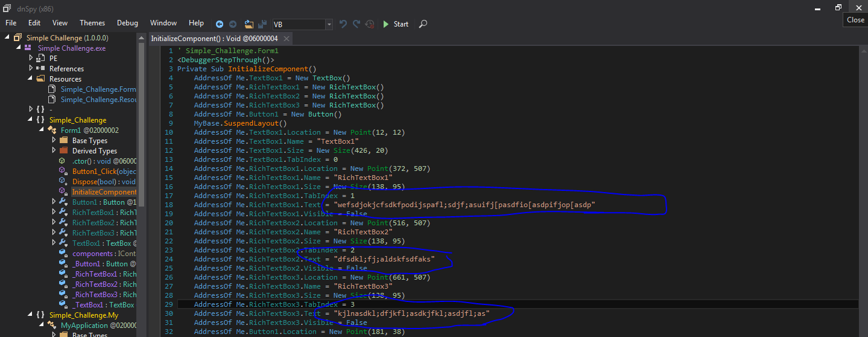Select the Simple Challenge.exe module node

pos(71,48)
